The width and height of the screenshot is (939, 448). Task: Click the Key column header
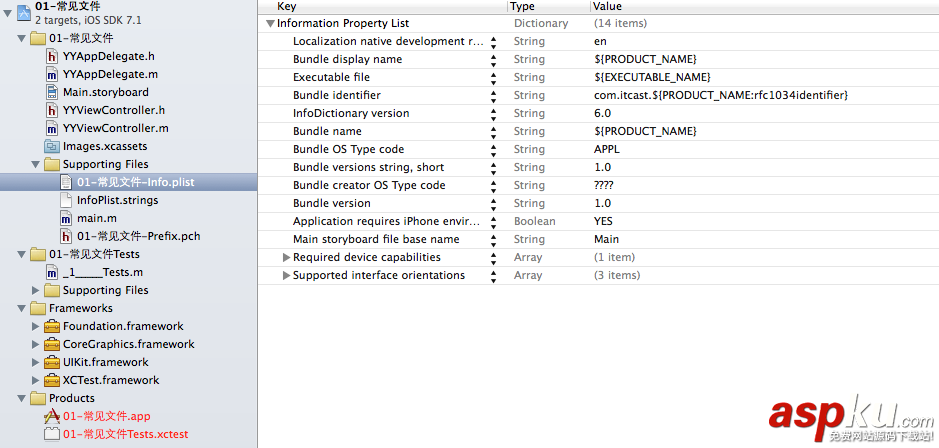point(286,6)
